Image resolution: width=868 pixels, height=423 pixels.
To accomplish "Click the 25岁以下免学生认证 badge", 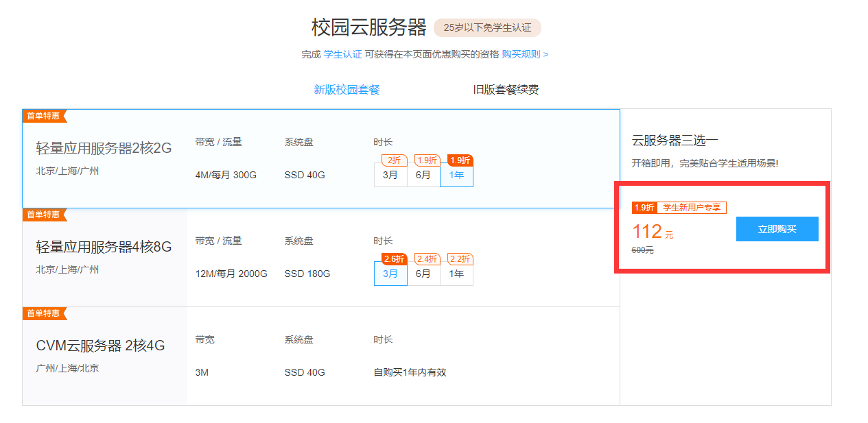I will [x=487, y=27].
